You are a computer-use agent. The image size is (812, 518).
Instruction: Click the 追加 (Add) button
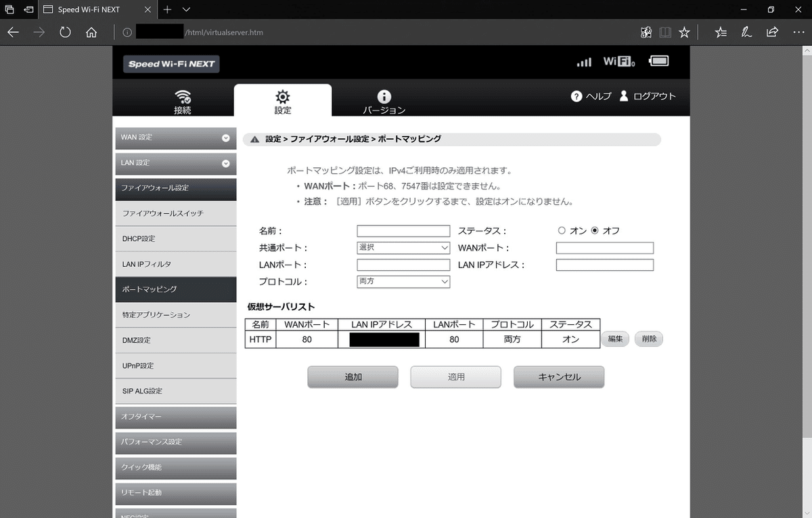click(x=353, y=377)
